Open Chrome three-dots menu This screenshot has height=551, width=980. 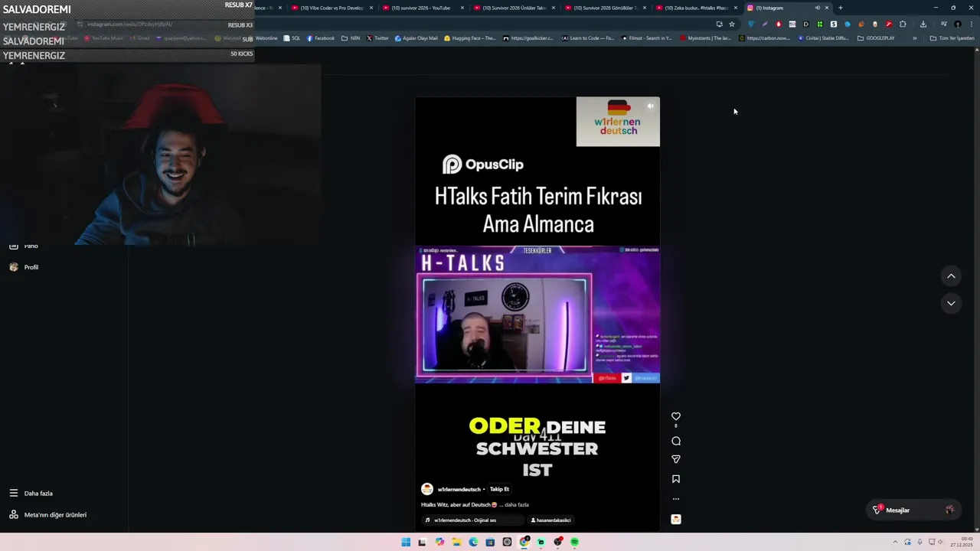(970, 24)
